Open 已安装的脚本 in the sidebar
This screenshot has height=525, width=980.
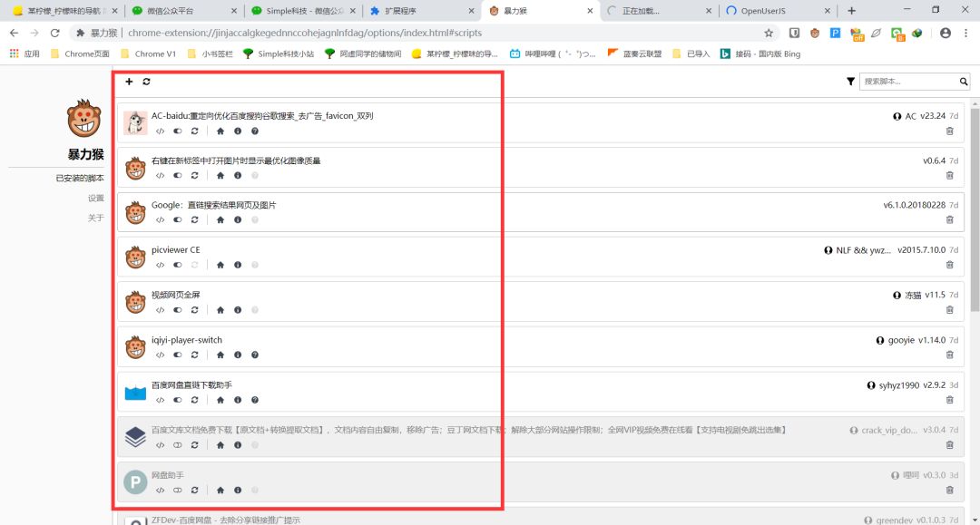(79, 178)
